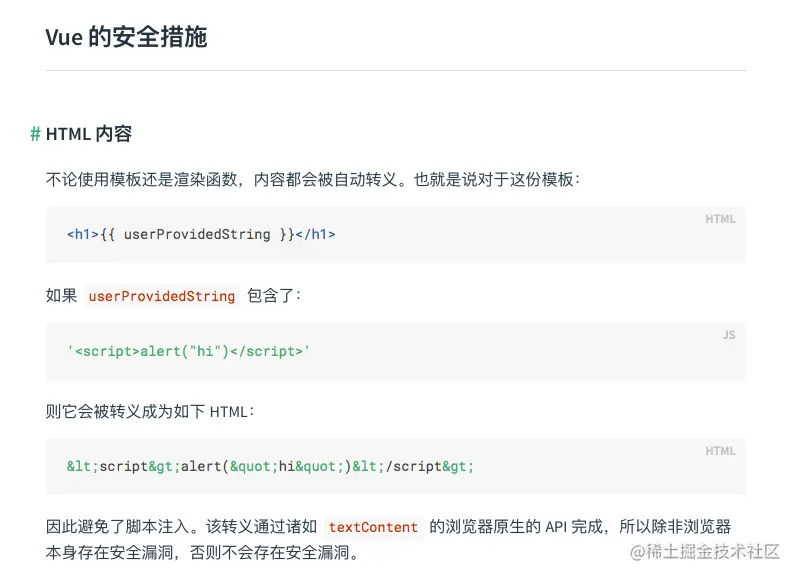
Task: Click the "Vue 的安全措施" page title
Action: click(x=126, y=38)
